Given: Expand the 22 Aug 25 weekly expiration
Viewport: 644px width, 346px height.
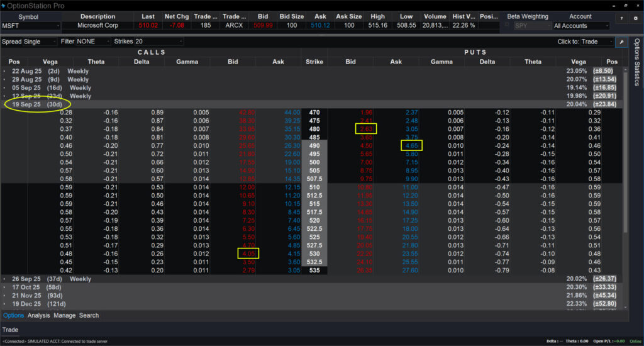Looking at the screenshot, I should click(4, 71).
